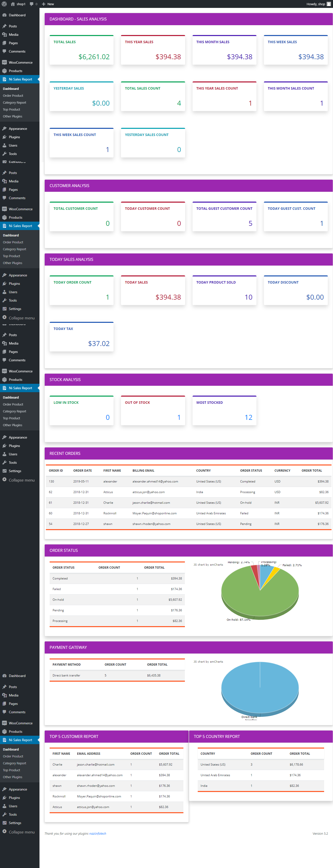Image resolution: width=333 pixels, height=868 pixels.
Task: Open the Howdy, shop account menu
Action: pyautogui.click(x=315, y=4)
